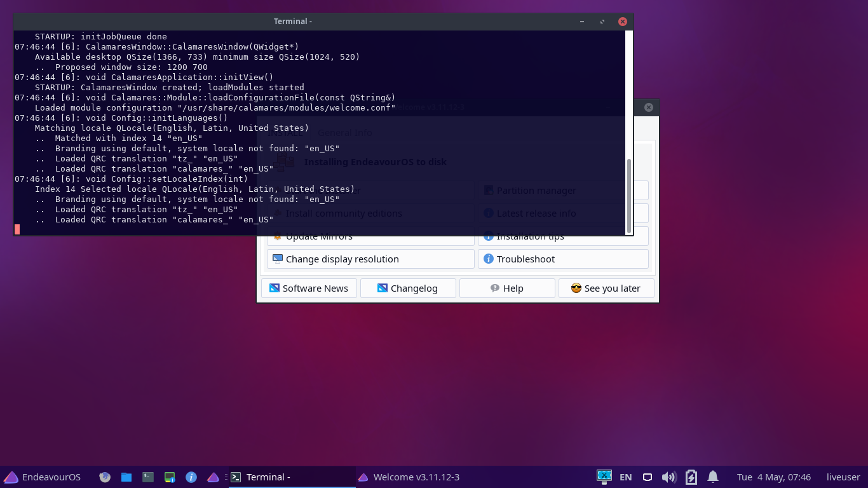This screenshot has width=868, height=488.
Task: Click the Help button in Welcome
Action: click(507, 288)
